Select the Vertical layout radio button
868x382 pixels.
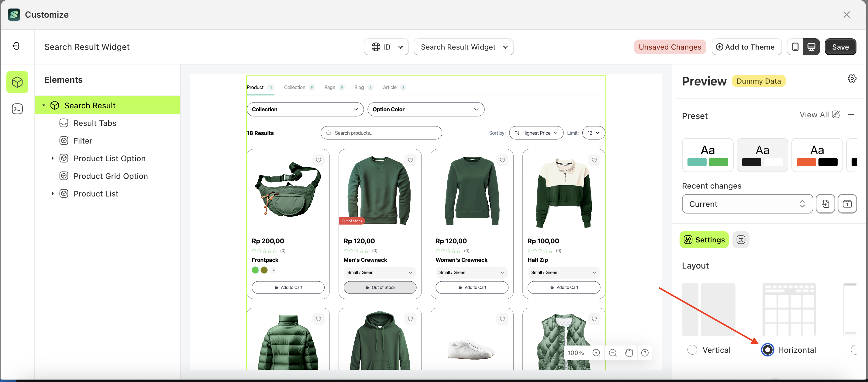pyautogui.click(x=692, y=350)
